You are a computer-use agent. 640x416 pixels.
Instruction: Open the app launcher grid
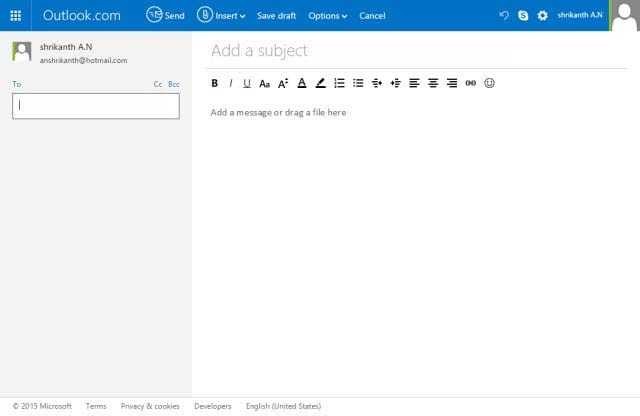pyautogui.click(x=16, y=16)
